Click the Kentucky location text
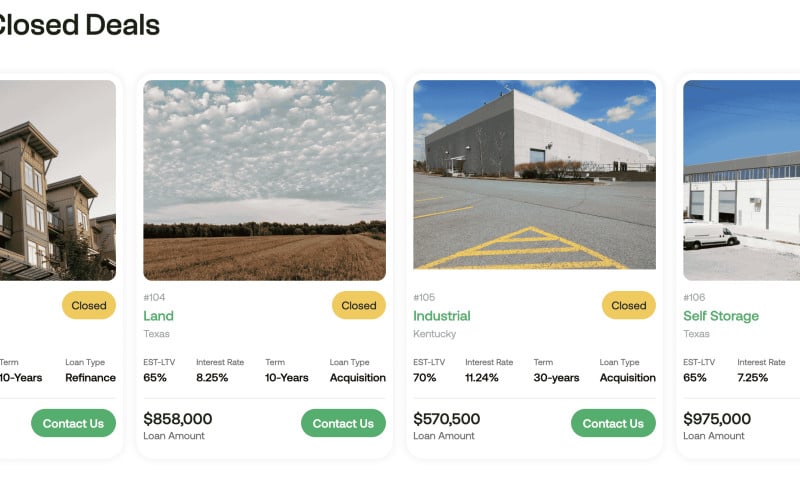 pyautogui.click(x=435, y=334)
